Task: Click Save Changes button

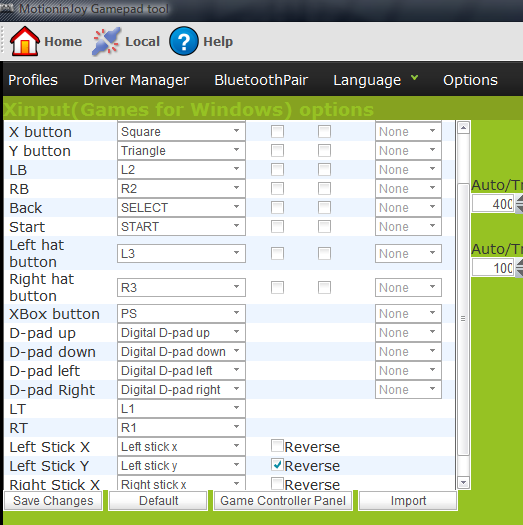Action: pyautogui.click(x=53, y=501)
